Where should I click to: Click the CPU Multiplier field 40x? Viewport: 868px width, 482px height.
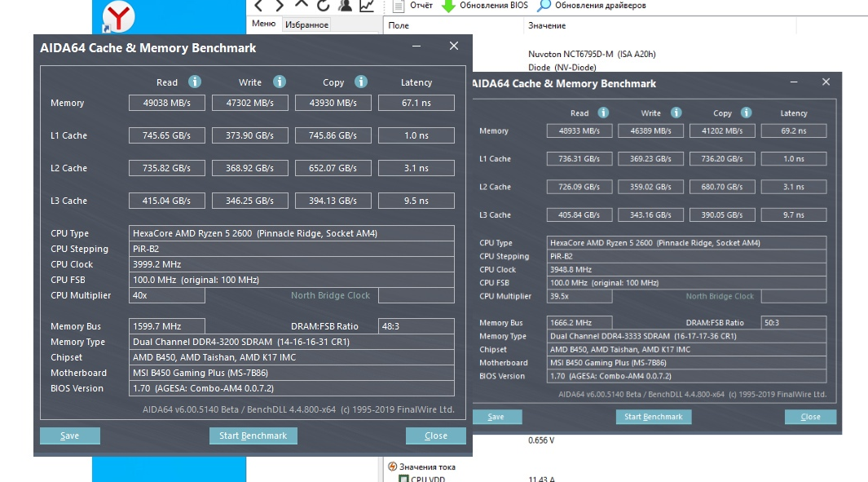point(166,295)
